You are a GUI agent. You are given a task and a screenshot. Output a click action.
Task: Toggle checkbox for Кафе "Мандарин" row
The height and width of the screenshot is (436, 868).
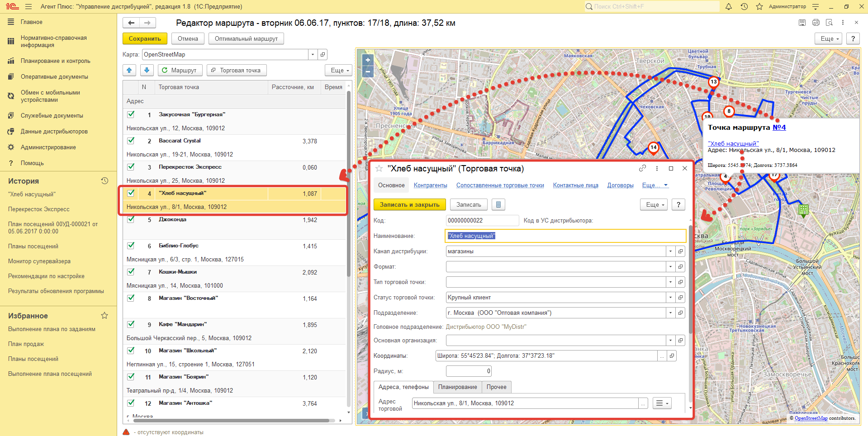(x=131, y=324)
